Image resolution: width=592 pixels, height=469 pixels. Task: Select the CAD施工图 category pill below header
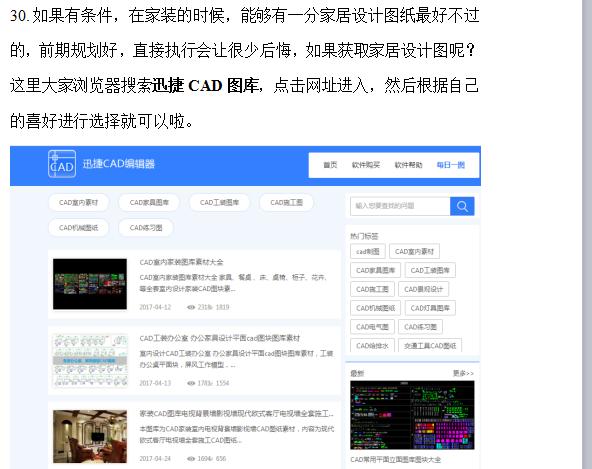(286, 203)
